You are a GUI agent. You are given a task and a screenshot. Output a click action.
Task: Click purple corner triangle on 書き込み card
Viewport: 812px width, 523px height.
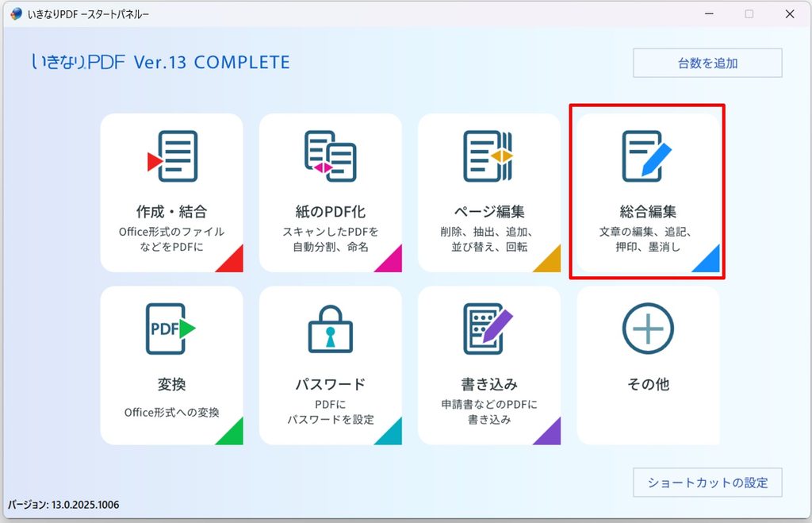pos(550,434)
